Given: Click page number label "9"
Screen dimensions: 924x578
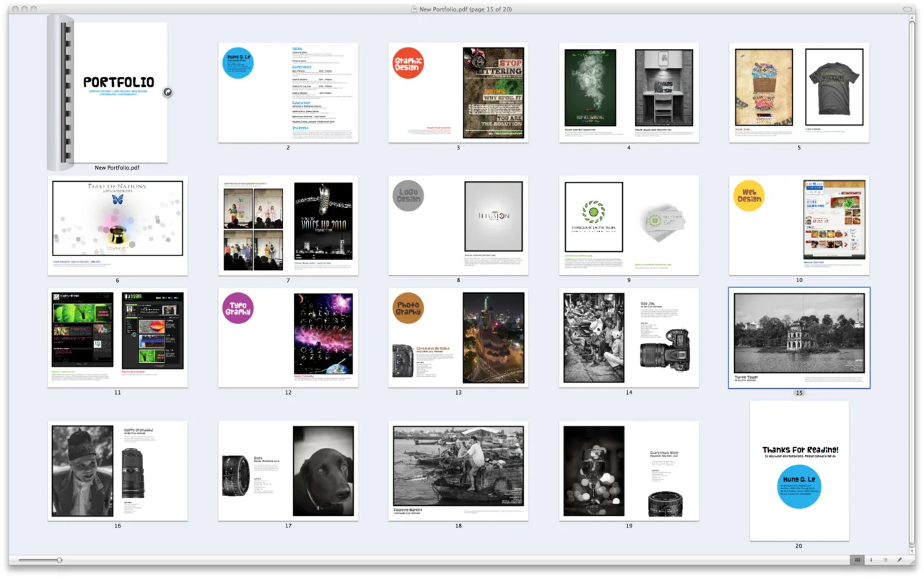Looking at the screenshot, I should click(629, 281).
